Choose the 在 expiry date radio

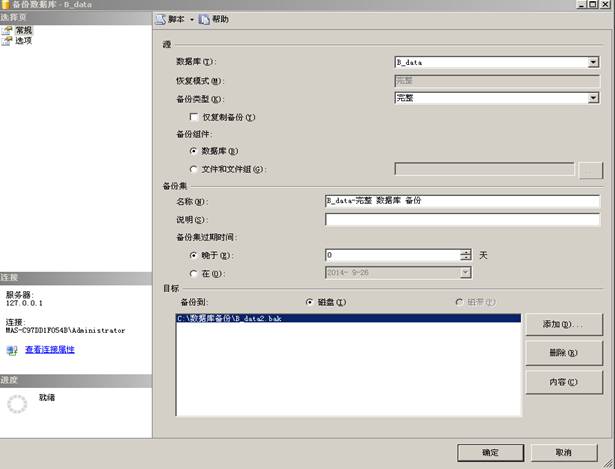tap(193, 273)
